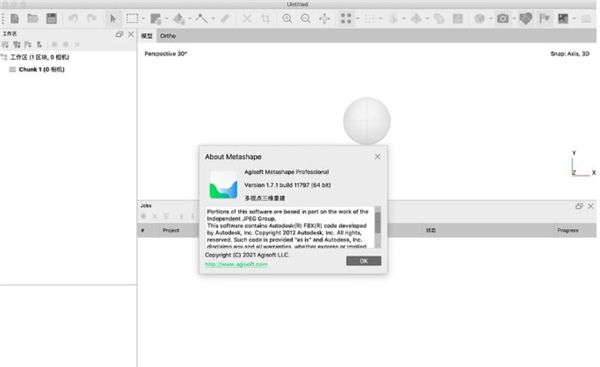Click the Snap: Axis, 3D label
The width and height of the screenshot is (600, 367).
click(570, 54)
